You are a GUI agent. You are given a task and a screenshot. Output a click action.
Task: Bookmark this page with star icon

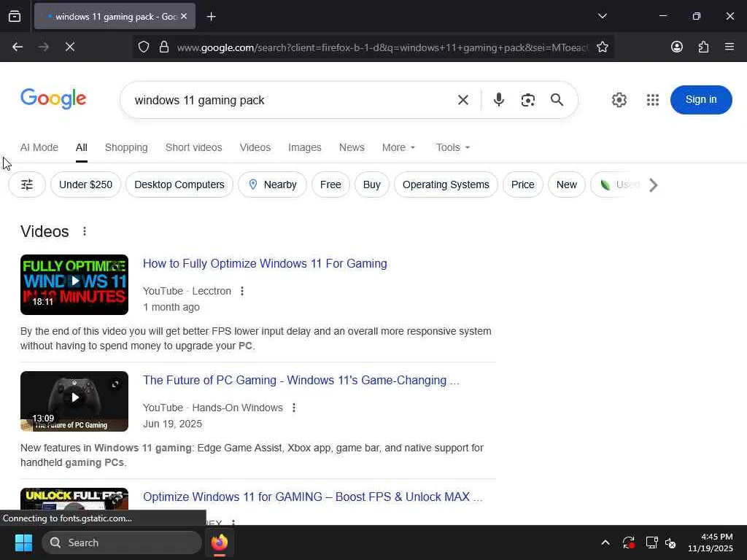[602, 47]
